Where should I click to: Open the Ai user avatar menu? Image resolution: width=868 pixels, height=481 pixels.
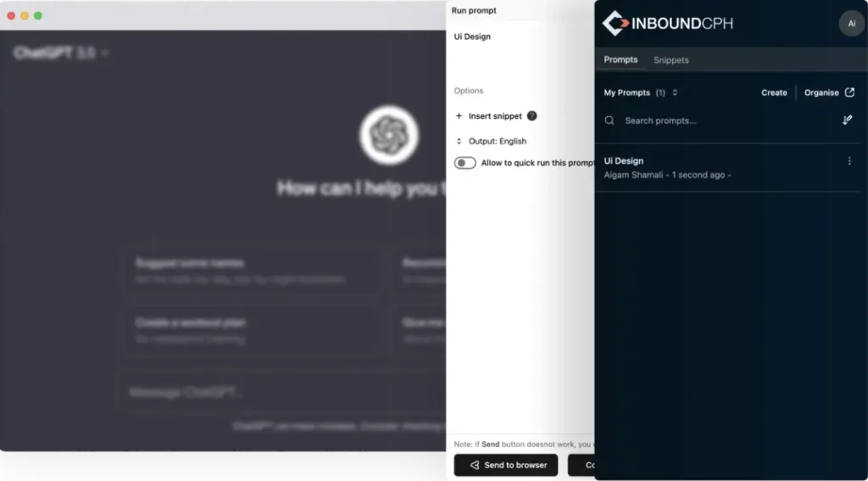click(x=851, y=23)
